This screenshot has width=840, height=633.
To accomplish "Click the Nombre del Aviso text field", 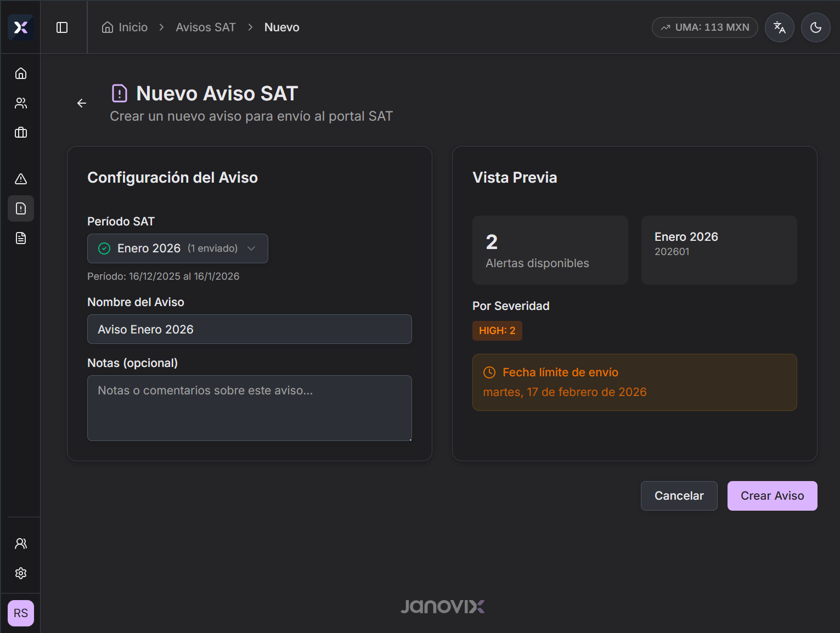I will tap(249, 329).
